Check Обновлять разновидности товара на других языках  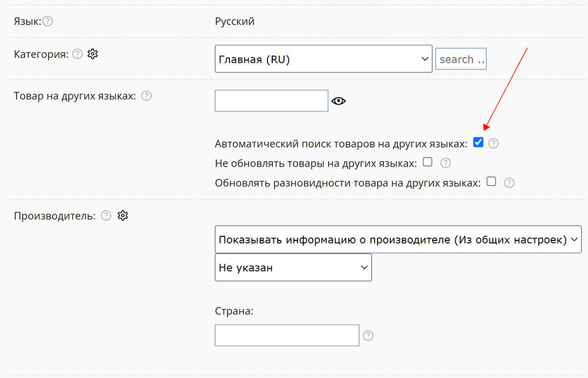click(x=492, y=182)
